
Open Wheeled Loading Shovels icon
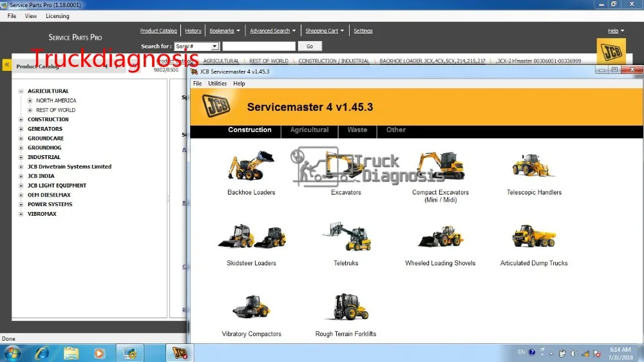point(440,236)
